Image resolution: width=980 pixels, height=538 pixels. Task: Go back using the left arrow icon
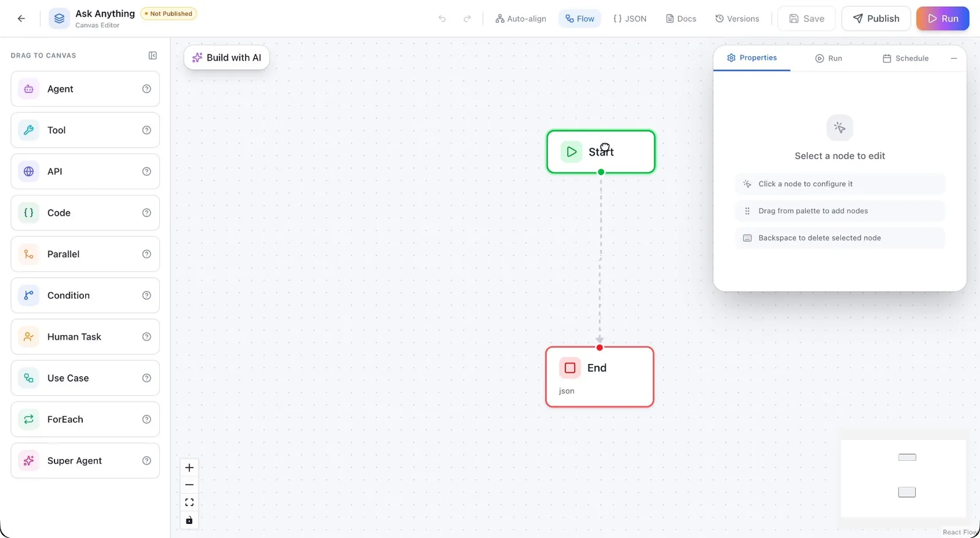click(21, 18)
